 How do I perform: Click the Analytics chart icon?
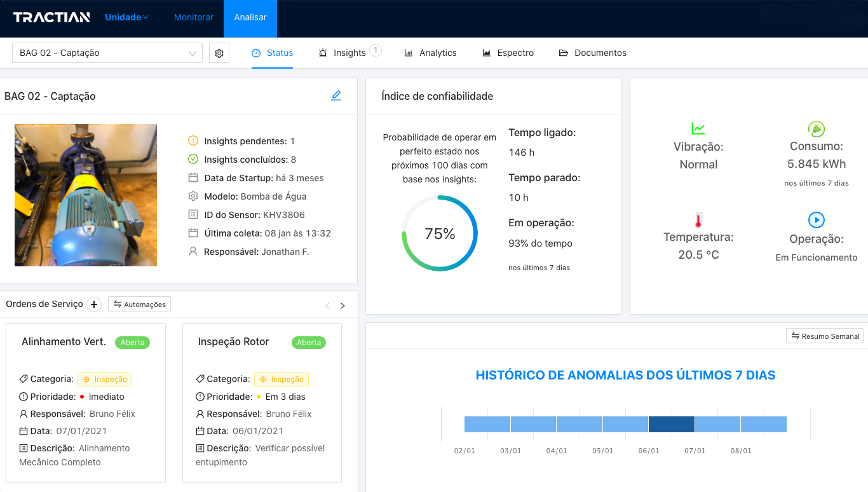(408, 53)
